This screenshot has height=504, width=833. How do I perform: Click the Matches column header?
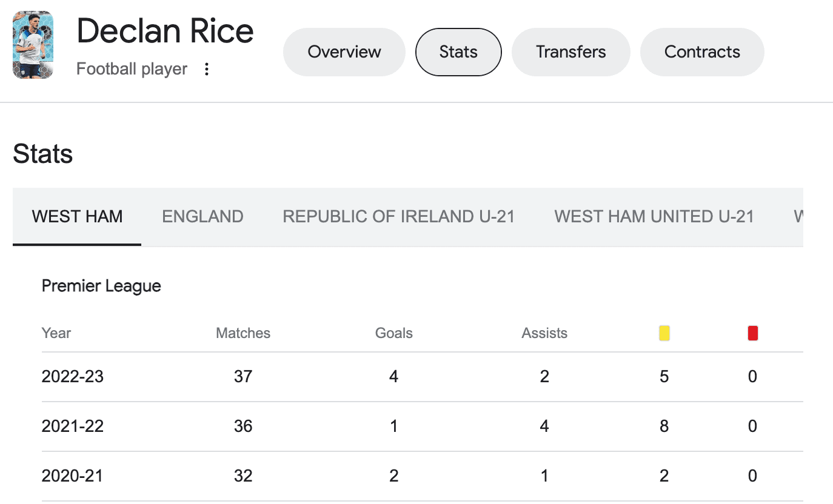[243, 333]
